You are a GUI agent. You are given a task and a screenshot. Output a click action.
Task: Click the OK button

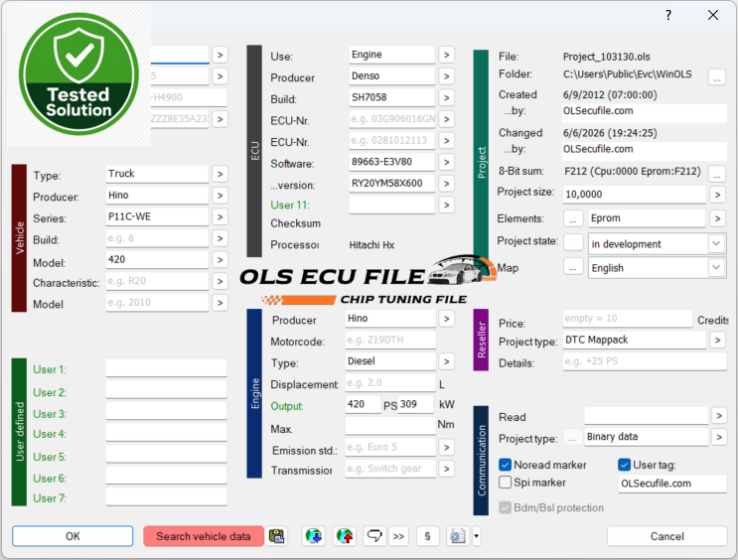[73, 536]
